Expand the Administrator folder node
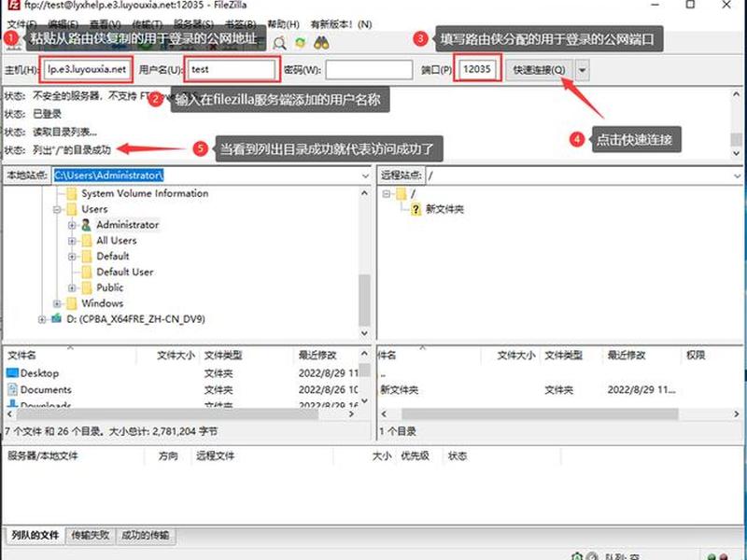 coord(72,225)
